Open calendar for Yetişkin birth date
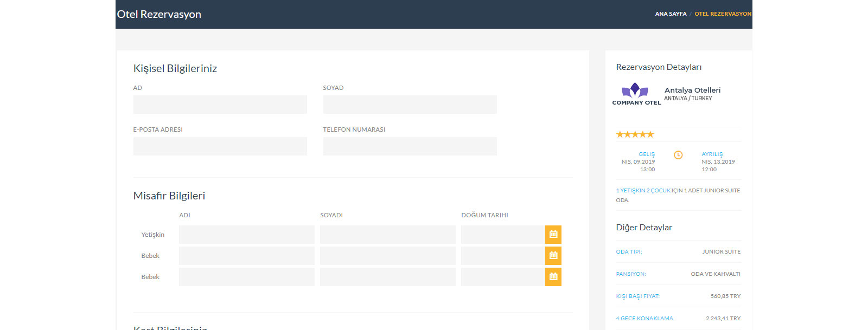The height and width of the screenshot is (330, 868). pyautogui.click(x=553, y=235)
